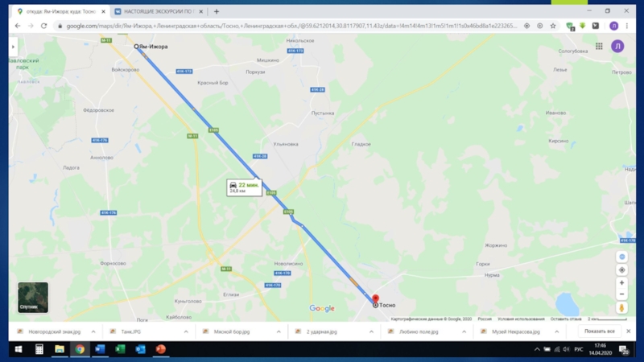Show my location on map

coord(621,270)
